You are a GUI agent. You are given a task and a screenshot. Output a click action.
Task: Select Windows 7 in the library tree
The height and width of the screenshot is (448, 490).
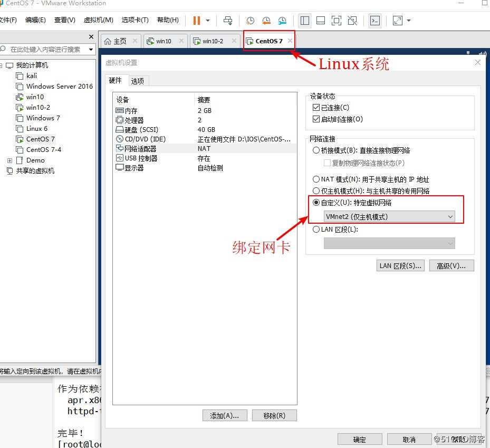point(43,118)
